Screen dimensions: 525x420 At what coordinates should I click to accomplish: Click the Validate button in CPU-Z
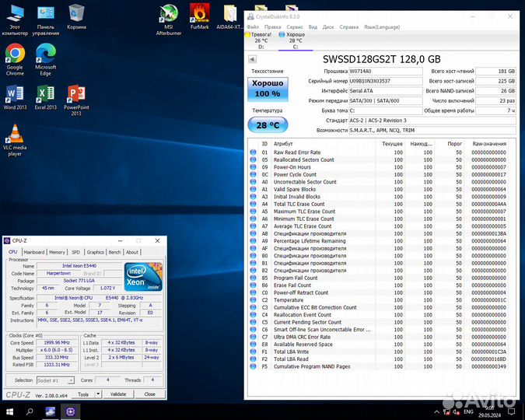pyautogui.click(x=118, y=394)
